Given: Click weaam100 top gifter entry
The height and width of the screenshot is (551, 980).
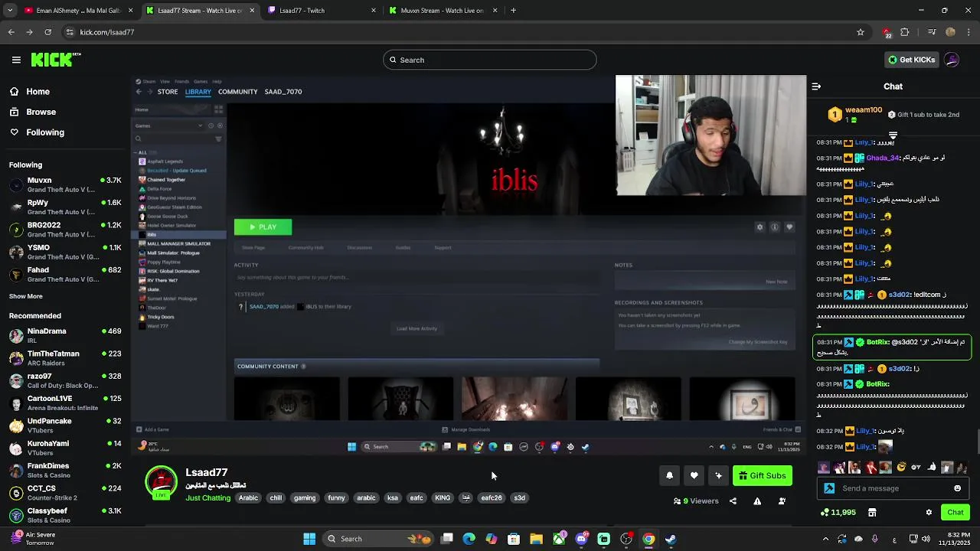Looking at the screenshot, I should 856,115.
